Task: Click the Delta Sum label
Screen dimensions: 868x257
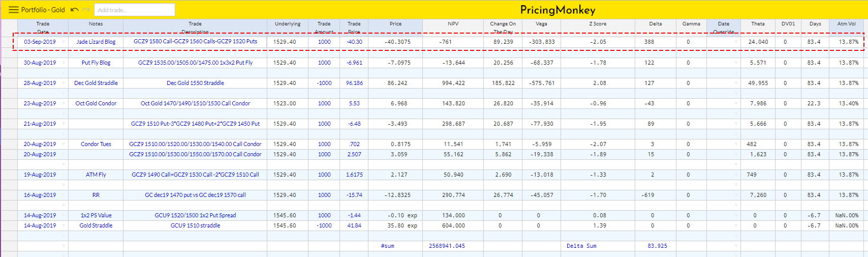Action: click(581, 246)
